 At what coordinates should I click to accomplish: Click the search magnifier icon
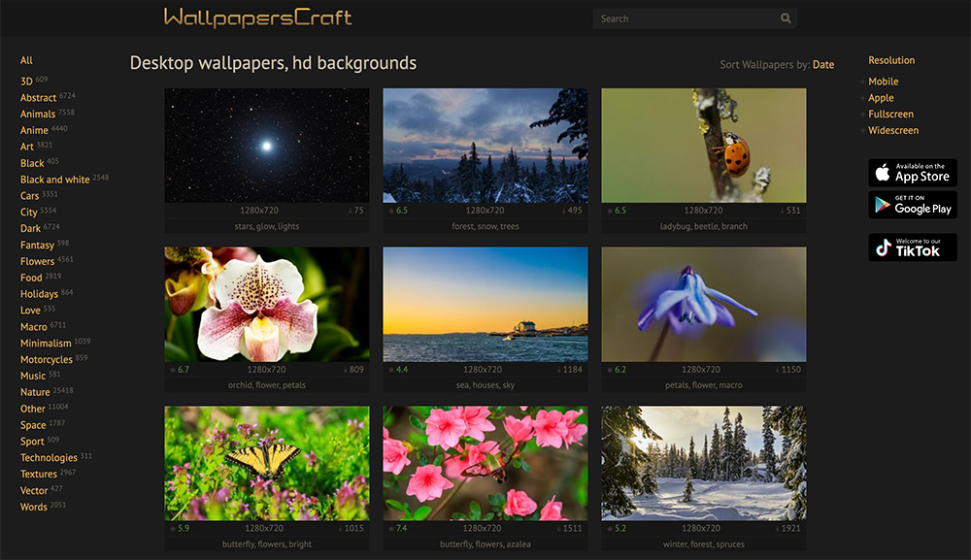(786, 18)
